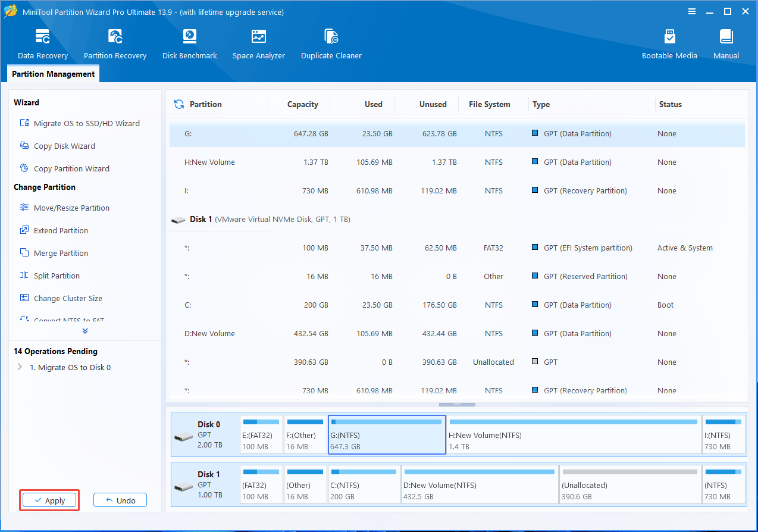Image resolution: width=758 pixels, height=532 pixels.
Task: Select the 16 MB Reserved Partition row
Action: pos(457,277)
